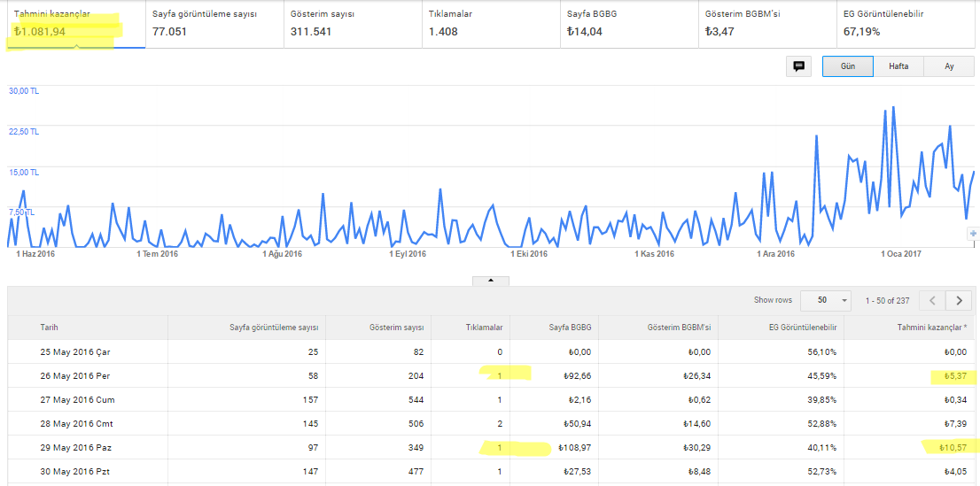Go to previous page of table rows
The width and height of the screenshot is (980, 486).
click(932, 300)
